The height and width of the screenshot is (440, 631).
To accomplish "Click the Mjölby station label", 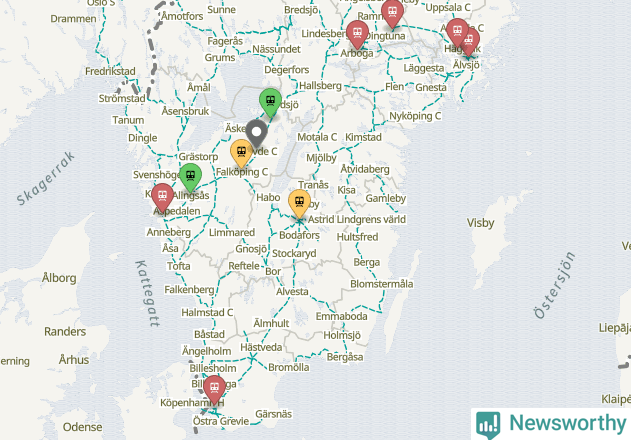I will point(321,158).
